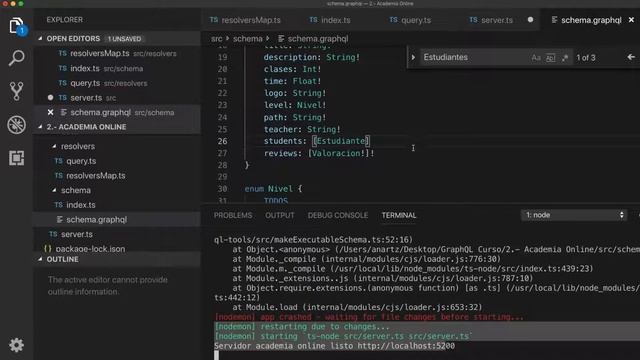Switch to query.ts editor tab
Image resolution: width=640 pixels, height=360 pixels.
[410, 20]
